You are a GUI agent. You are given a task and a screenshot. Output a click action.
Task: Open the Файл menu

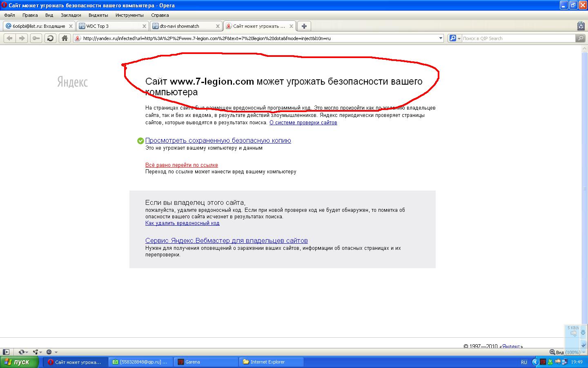click(x=9, y=15)
